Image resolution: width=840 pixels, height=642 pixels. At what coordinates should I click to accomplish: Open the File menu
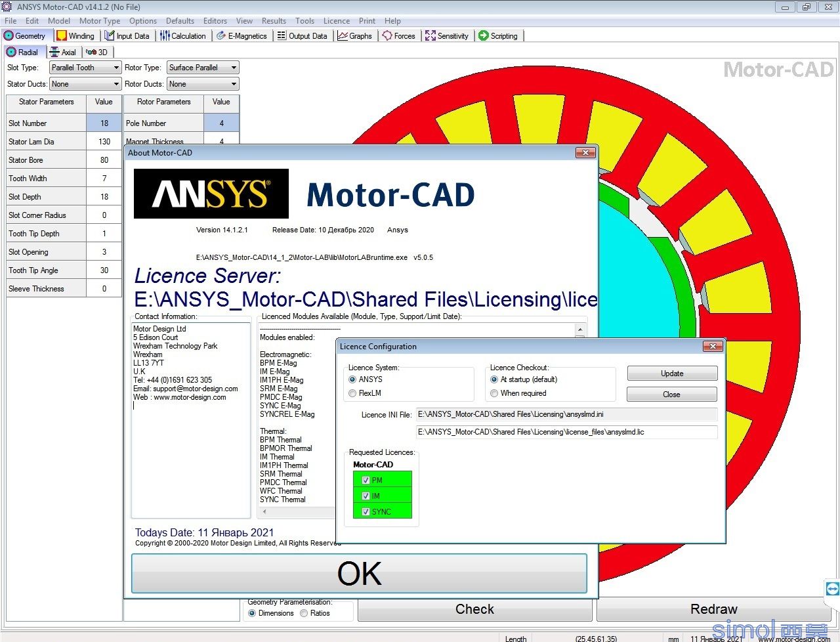(10, 21)
